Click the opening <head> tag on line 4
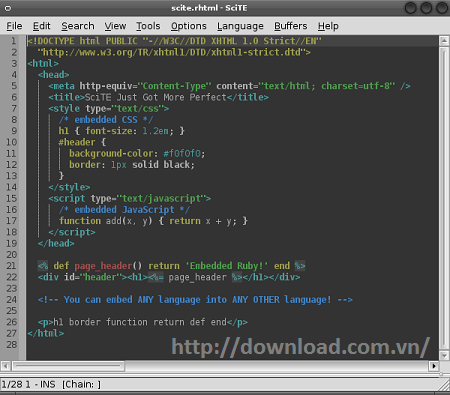The width and height of the screenshot is (450, 395). tap(54, 75)
